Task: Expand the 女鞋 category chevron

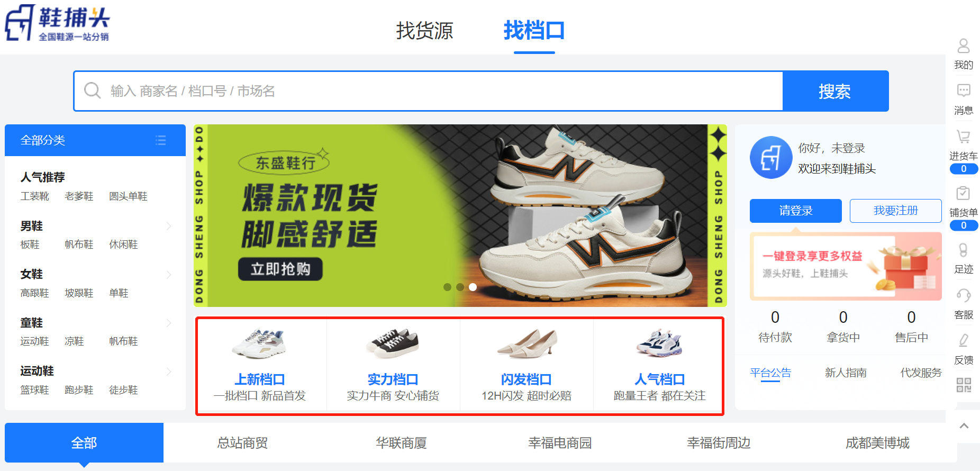Action: 169,274
